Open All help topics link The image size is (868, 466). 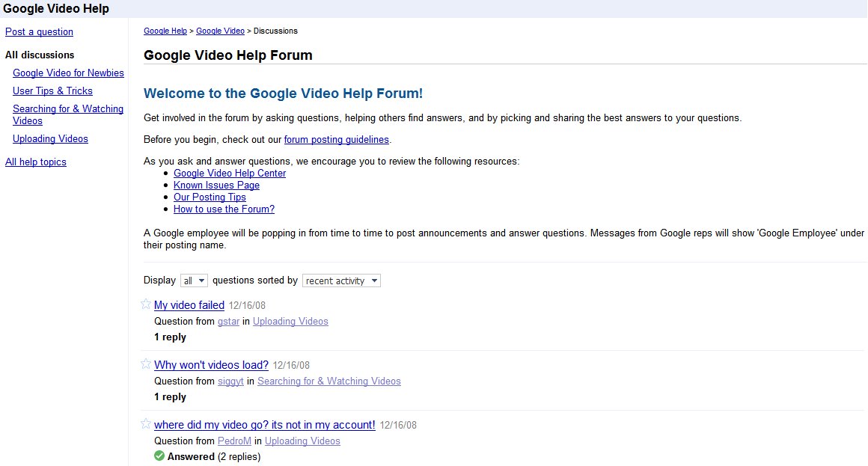pyautogui.click(x=36, y=162)
